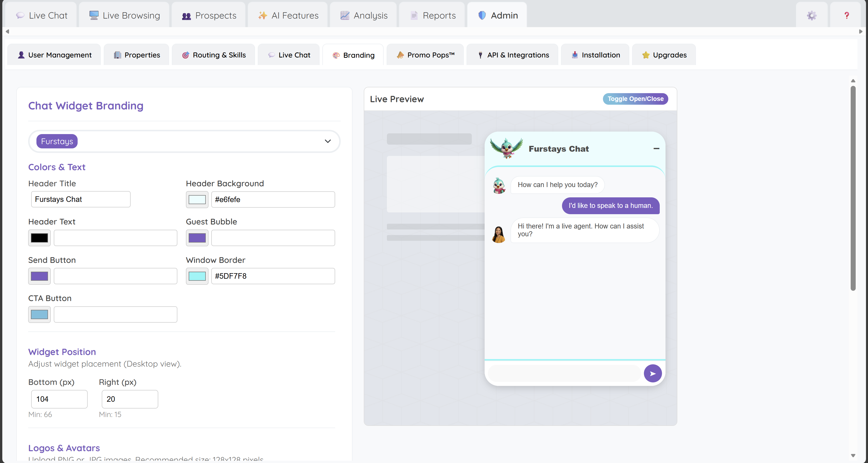Open help via red question mark icon

point(846,16)
